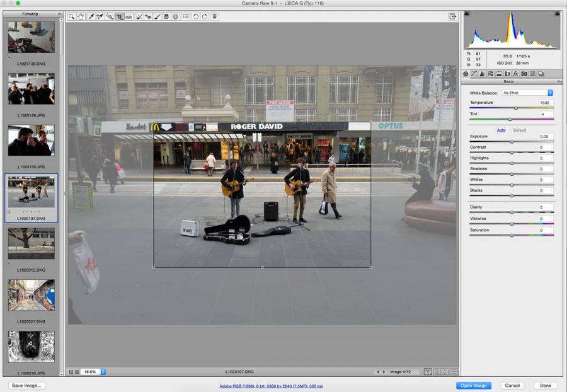Click the zoom in plus button
Screen dimensions: 567x392
pos(77,372)
